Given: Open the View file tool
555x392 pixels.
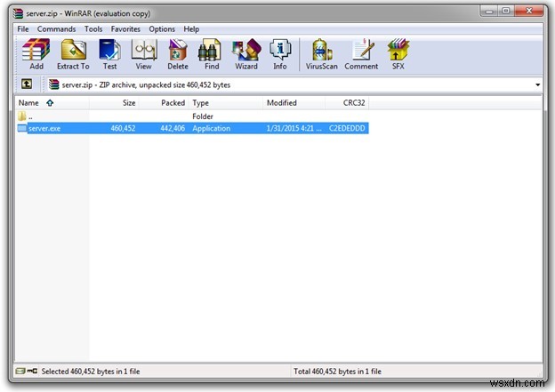Looking at the screenshot, I should coord(144,54).
